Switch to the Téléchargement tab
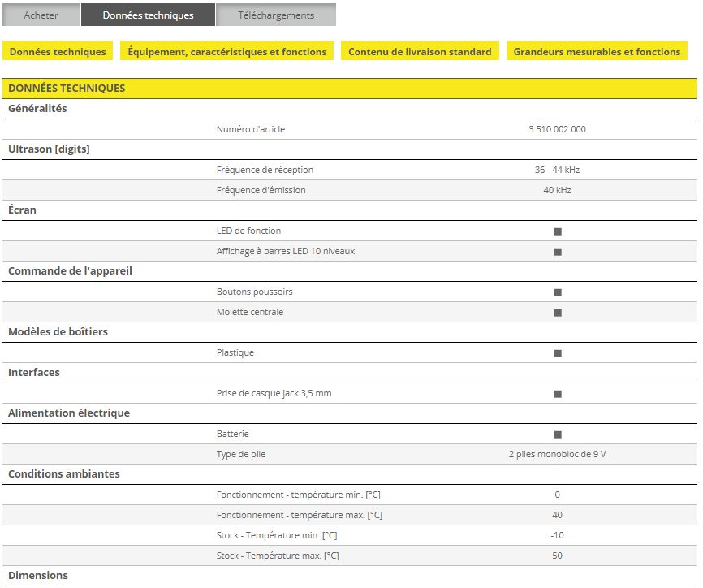The image size is (703, 588). tap(276, 15)
